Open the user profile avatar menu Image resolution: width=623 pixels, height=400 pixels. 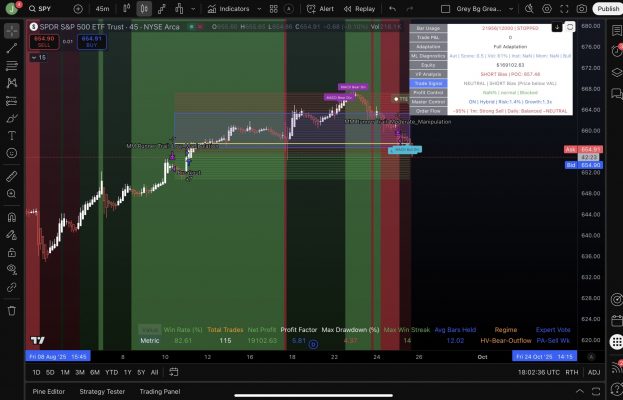[12, 8]
